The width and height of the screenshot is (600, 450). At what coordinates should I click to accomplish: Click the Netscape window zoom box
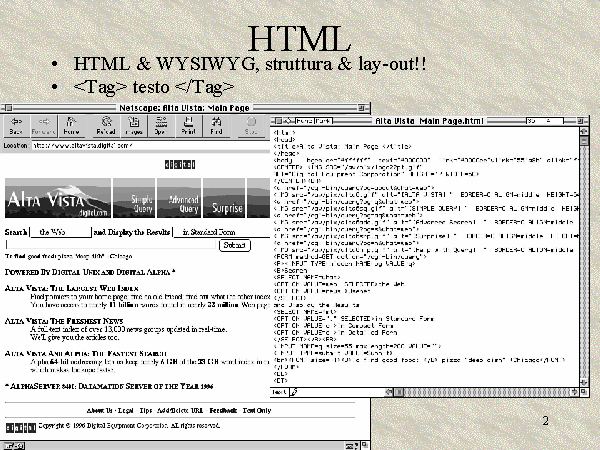(x=361, y=108)
